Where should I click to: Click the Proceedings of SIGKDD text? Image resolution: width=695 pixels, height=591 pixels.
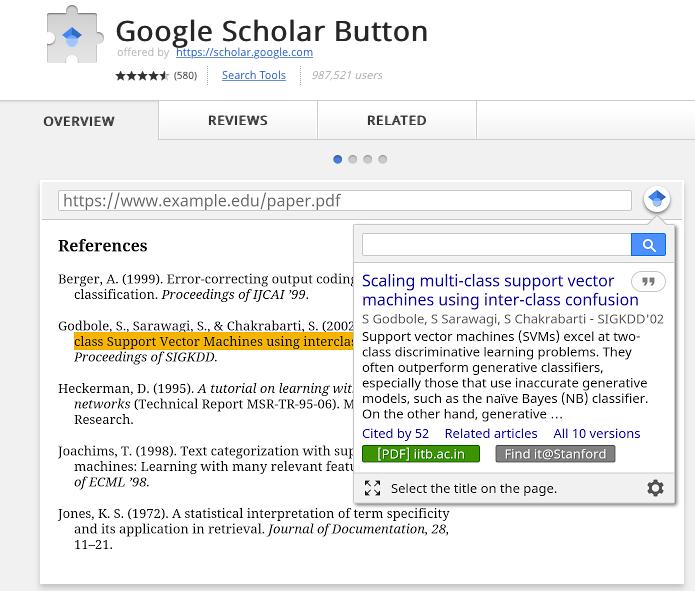coord(145,357)
